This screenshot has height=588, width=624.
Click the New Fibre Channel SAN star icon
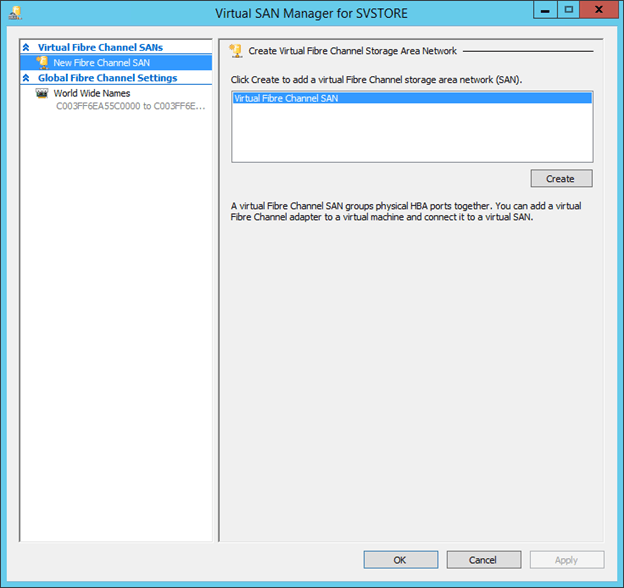click(42, 62)
